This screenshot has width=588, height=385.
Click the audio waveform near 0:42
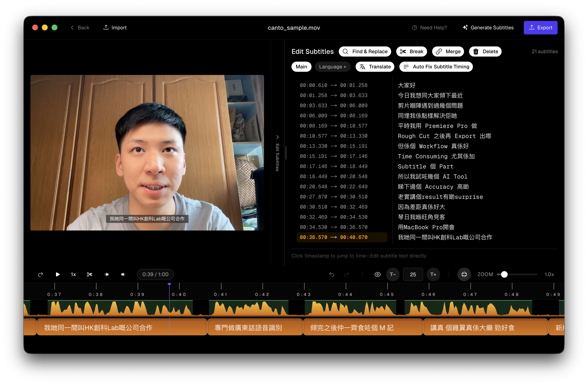click(262, 308)
